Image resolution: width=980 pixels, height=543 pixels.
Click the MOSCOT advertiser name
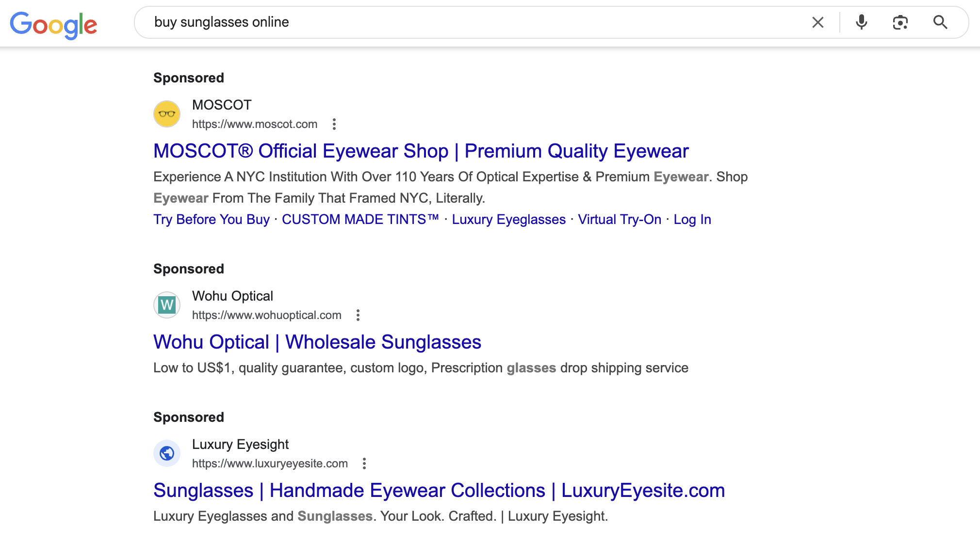point(222,105)
